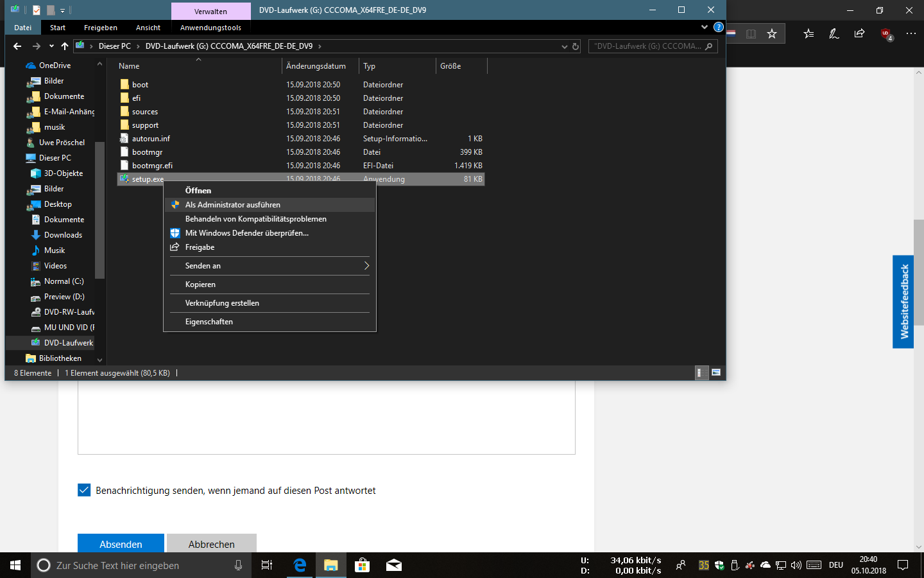Select Behandeln von Kompatibilitätsproblemen menu entry
This screenshot has width=924, height=578.
[269, 219]
